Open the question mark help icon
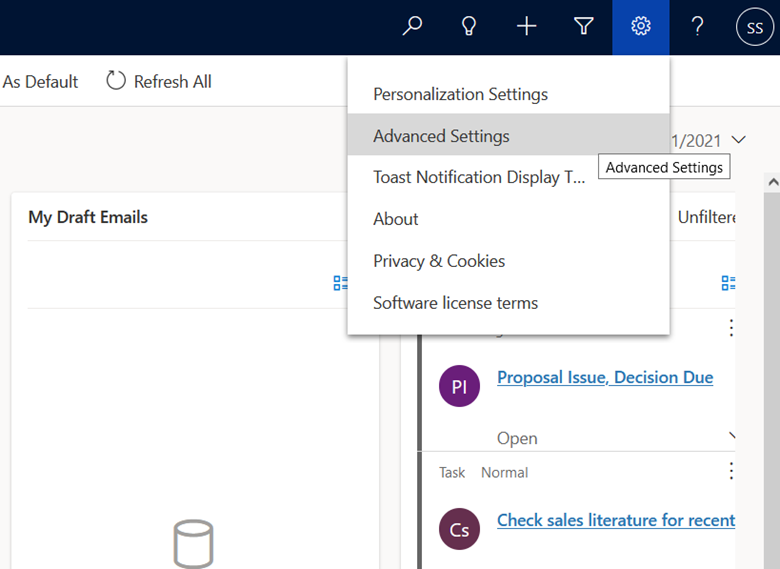This screenshot has height=569, width=780. pos(698,27)
